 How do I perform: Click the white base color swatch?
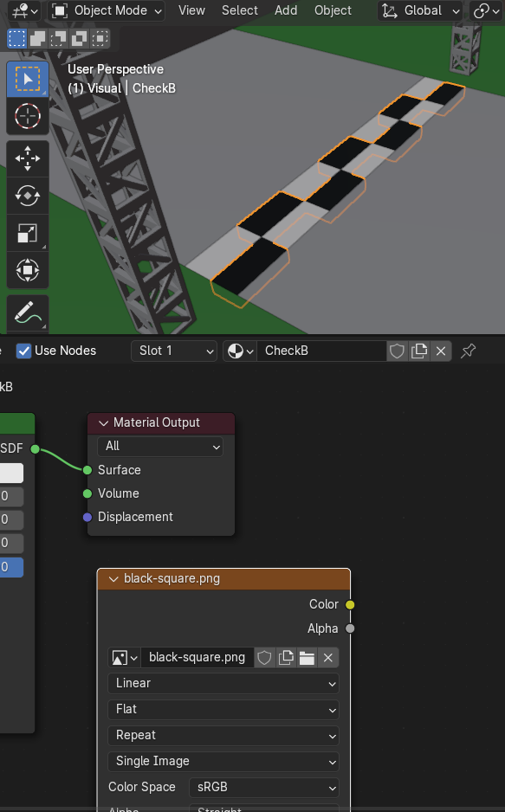11,473
